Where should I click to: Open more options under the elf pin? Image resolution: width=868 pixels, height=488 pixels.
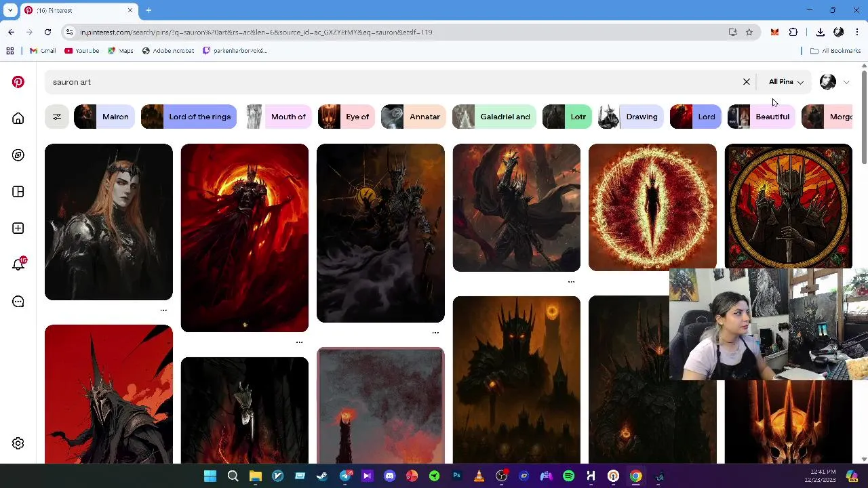(x=163, y=310)
